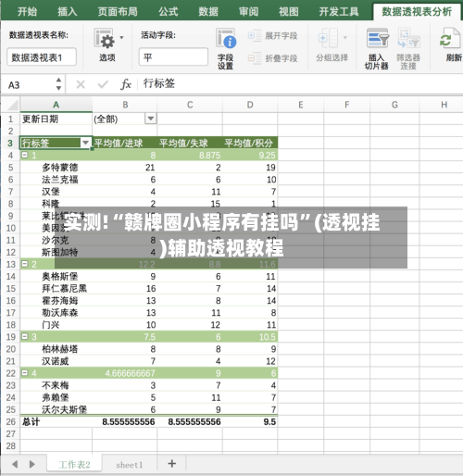The image size is (463, 476).
Task: Click the Name Box stepper arrows
Action: tap(58, 84)
